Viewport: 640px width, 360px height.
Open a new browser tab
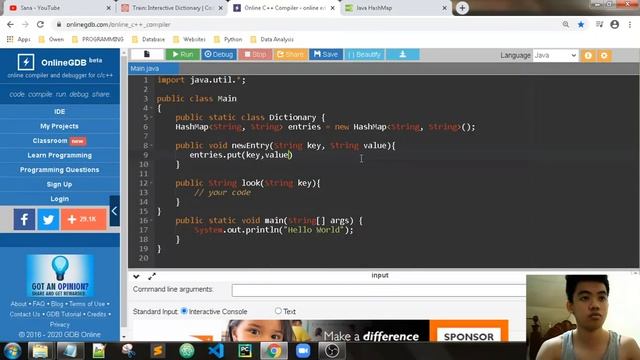[462, 8]
